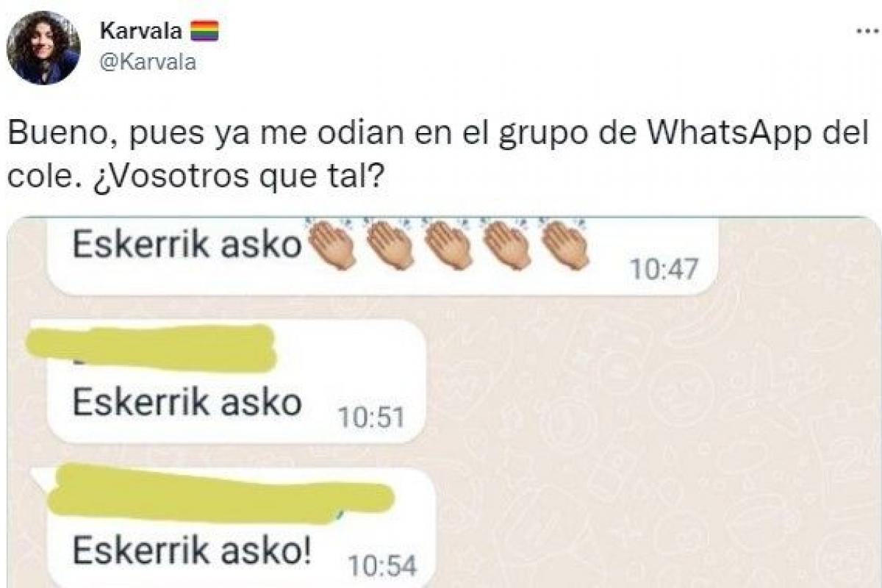Click "Eskerrik asko" text in 10:51 bubble
882x588 pixels.
[x=187, y=403]
